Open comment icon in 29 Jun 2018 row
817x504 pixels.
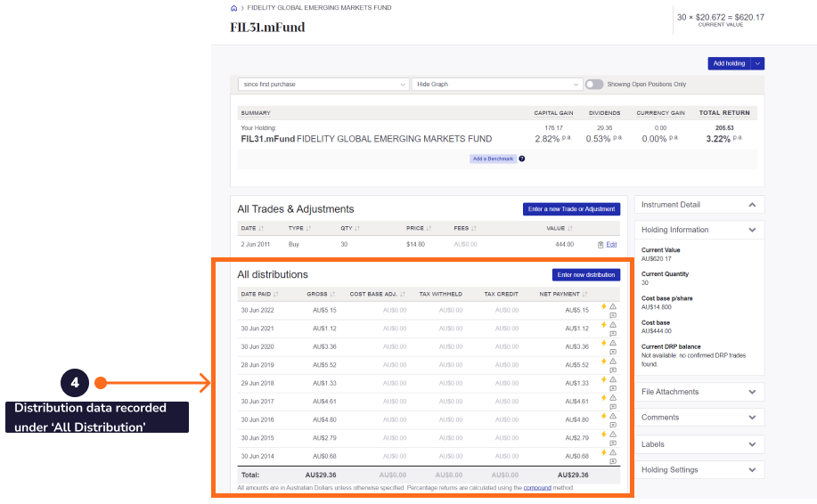pos(613,388)
